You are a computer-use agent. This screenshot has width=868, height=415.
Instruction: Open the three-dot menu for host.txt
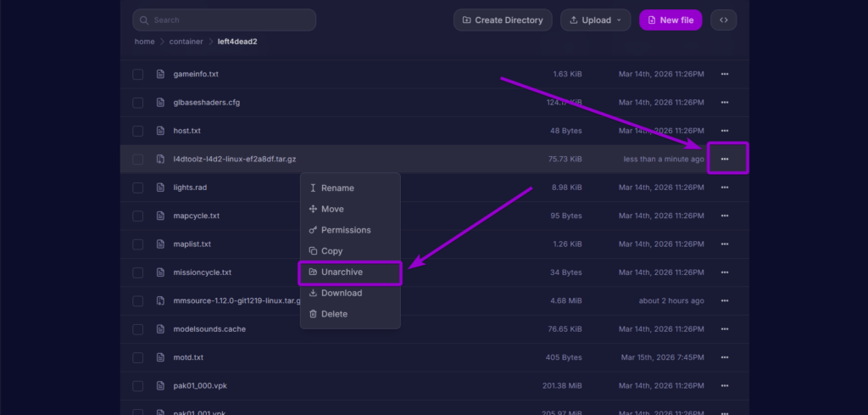(725, 131)
